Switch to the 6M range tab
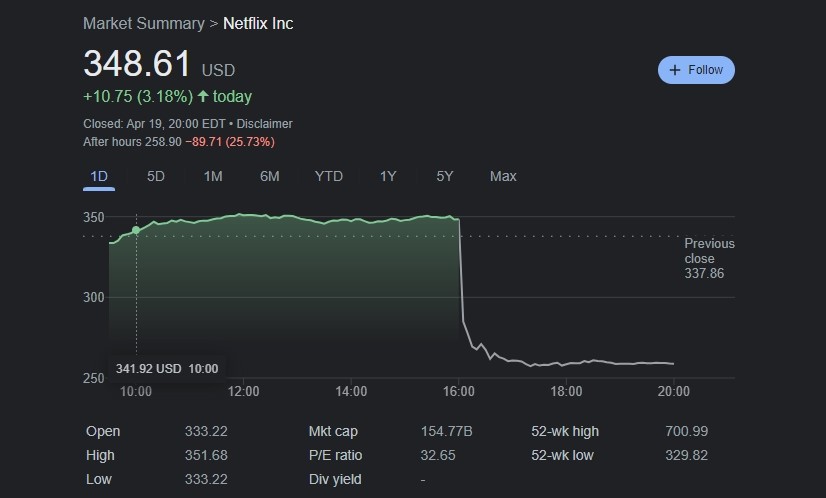This screenshot has width=826, height=498. (x=270, y=176)
